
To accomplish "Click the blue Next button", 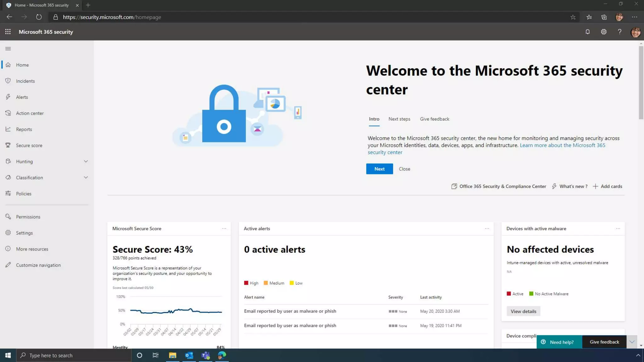I will tap(379, 169).
